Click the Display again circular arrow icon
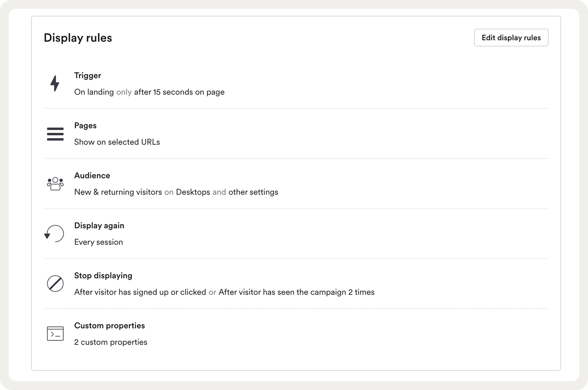This screenshot has width=588, height=390. pyautogui.click(x=55, y=234)
